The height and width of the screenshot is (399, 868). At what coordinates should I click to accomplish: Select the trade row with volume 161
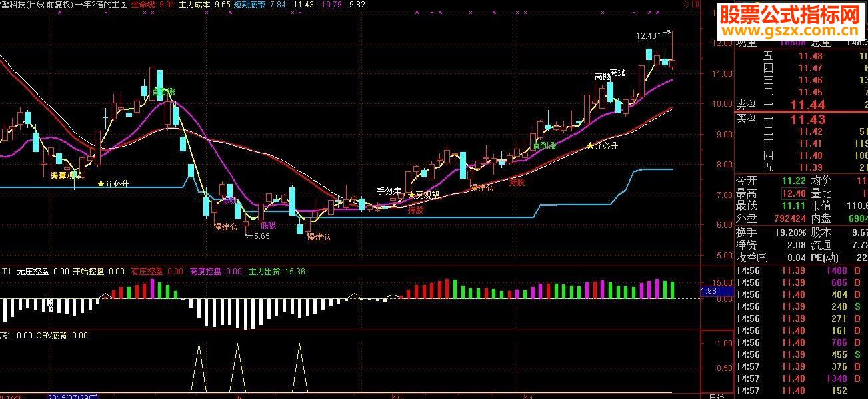pos(801,330)
